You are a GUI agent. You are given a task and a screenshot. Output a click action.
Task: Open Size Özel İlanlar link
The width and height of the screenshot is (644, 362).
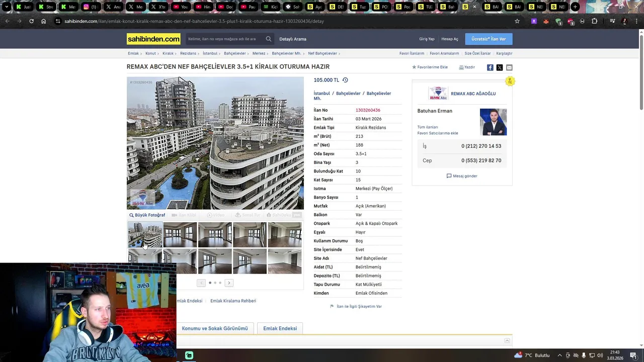477,53
